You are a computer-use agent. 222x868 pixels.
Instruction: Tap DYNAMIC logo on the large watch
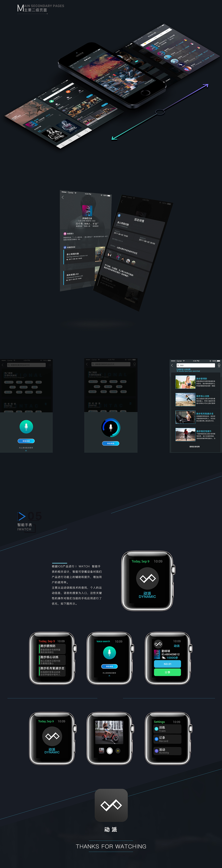[147, 578]
